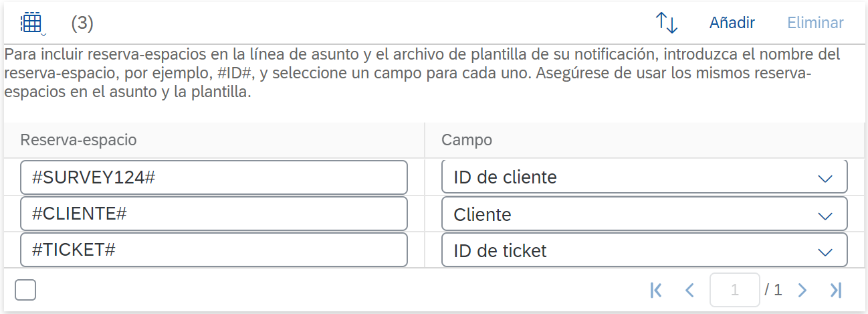Click the Añadir button

point(732,23)
